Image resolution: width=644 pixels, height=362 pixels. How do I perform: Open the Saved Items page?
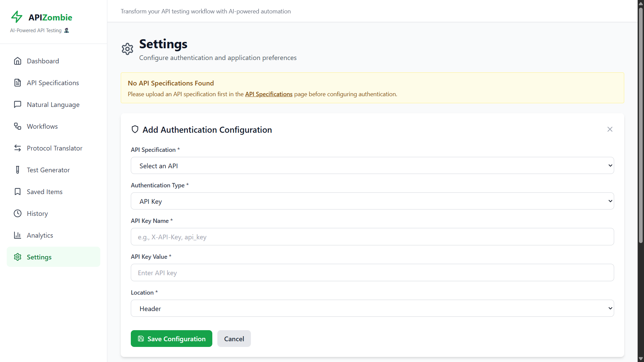pos(45,192)
